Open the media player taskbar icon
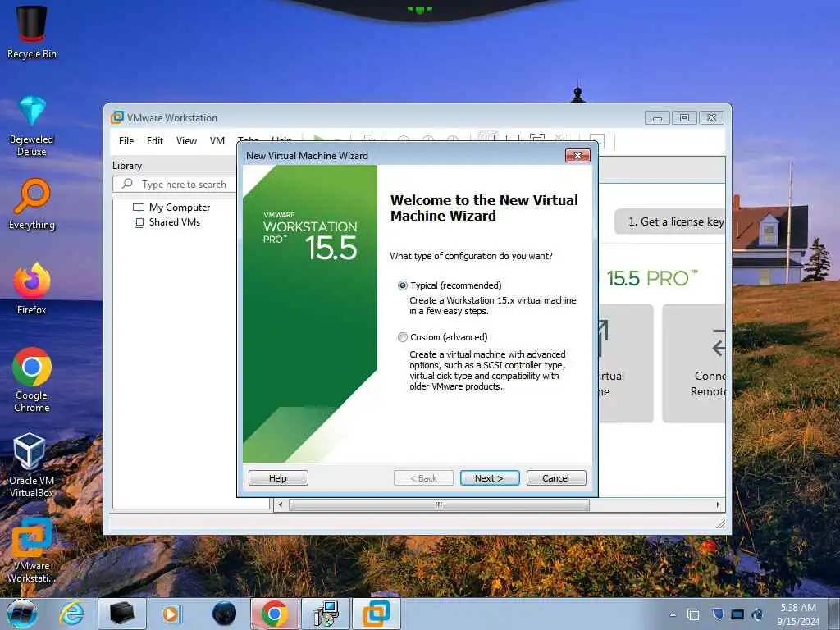 coord(172,614)
